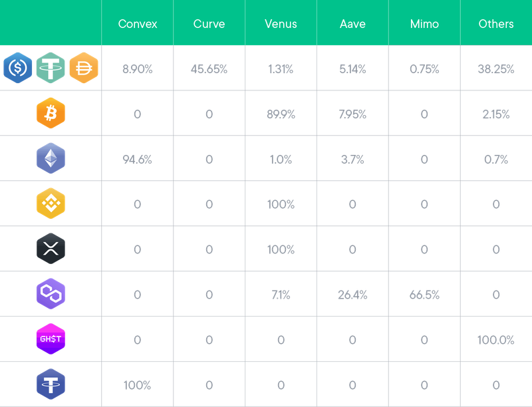The height and width of the screenshot is (407, 532).
Task: Click the 1.31% Venus value
Action: click(281, 69)
